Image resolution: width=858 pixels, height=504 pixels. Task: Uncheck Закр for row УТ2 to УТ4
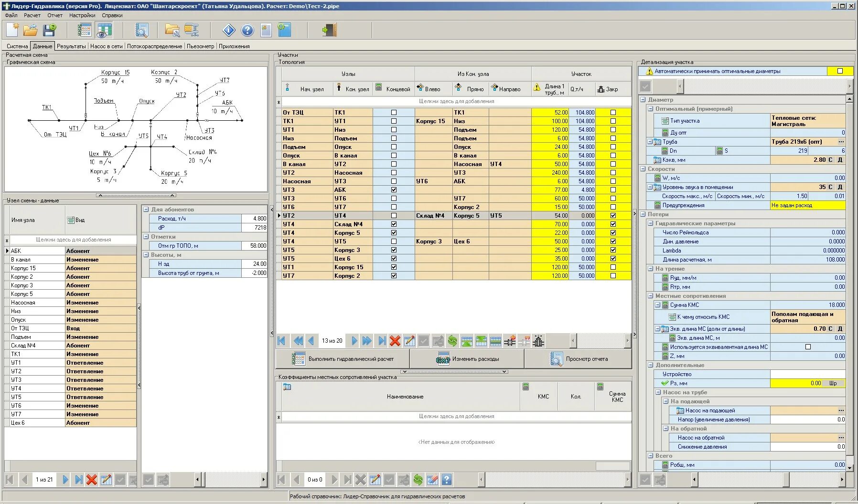click(x=613, y=216)
